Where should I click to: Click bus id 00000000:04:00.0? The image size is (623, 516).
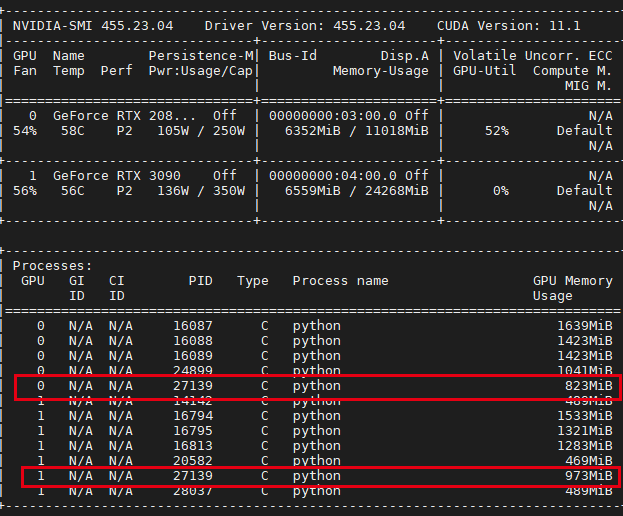coord(333,176)
